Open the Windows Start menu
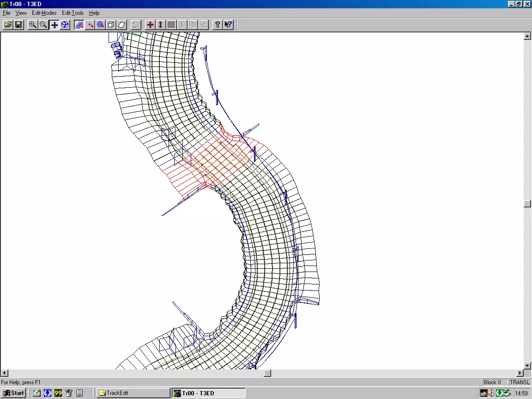Screen dimensions: 532x399 tap(13, 393)
